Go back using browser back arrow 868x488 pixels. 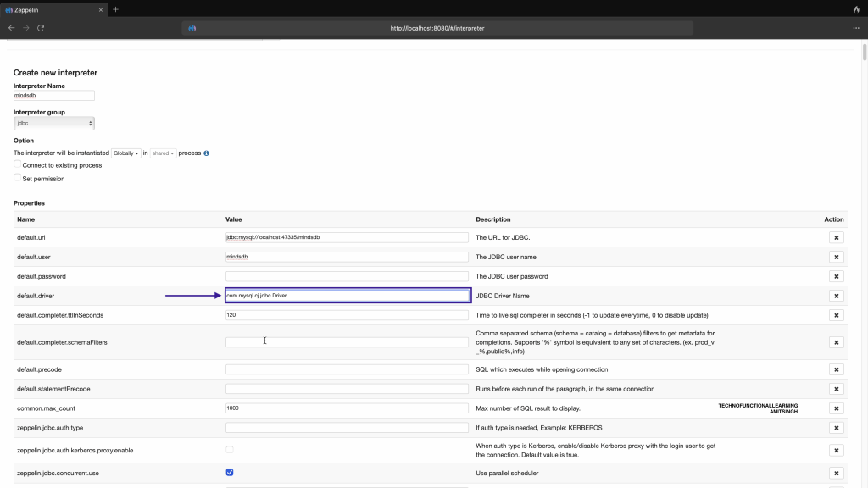[11, 28]
